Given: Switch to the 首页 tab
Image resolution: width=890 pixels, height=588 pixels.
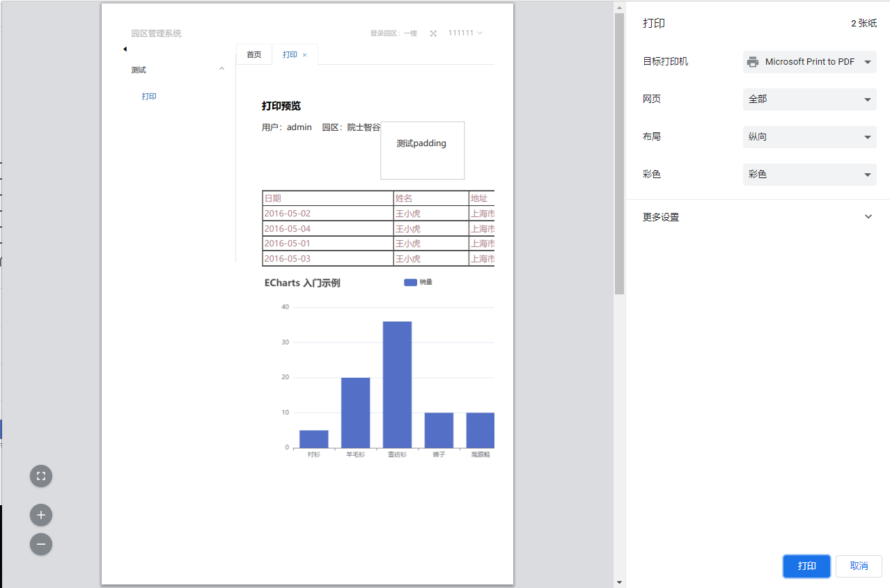Looking at the screenshot, I should click(x=253, y=54).
